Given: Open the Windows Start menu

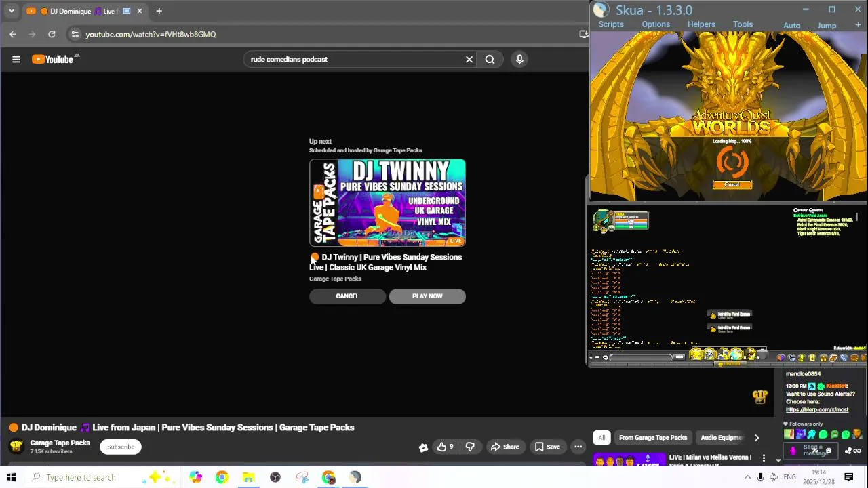Looking at the screenshot, I should click(x=12, y=477).
